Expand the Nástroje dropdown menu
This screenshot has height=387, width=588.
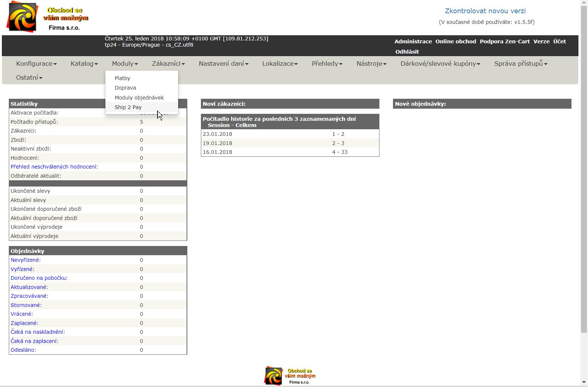coord(371,64)
